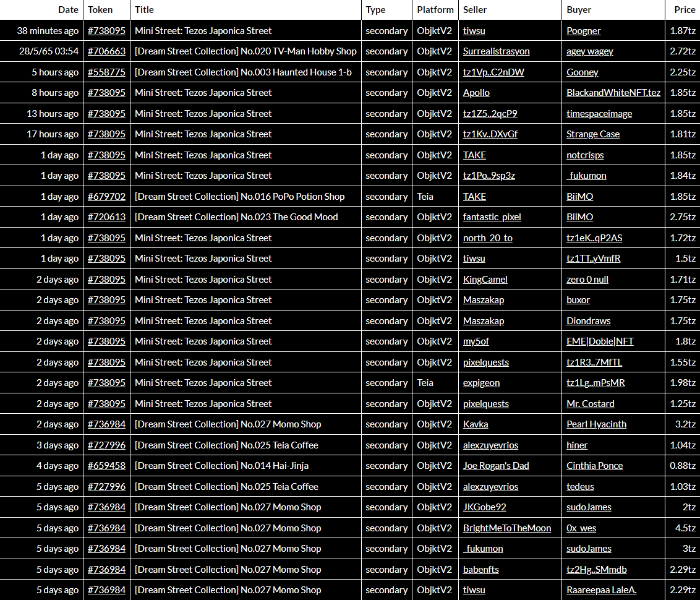Open buyer tz1TT..yVmfR profile

tap(593, 259)
